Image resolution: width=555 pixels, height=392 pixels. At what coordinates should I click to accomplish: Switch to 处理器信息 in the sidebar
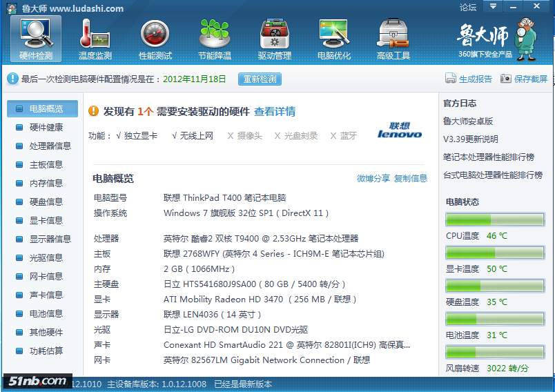tap(50, 146)
